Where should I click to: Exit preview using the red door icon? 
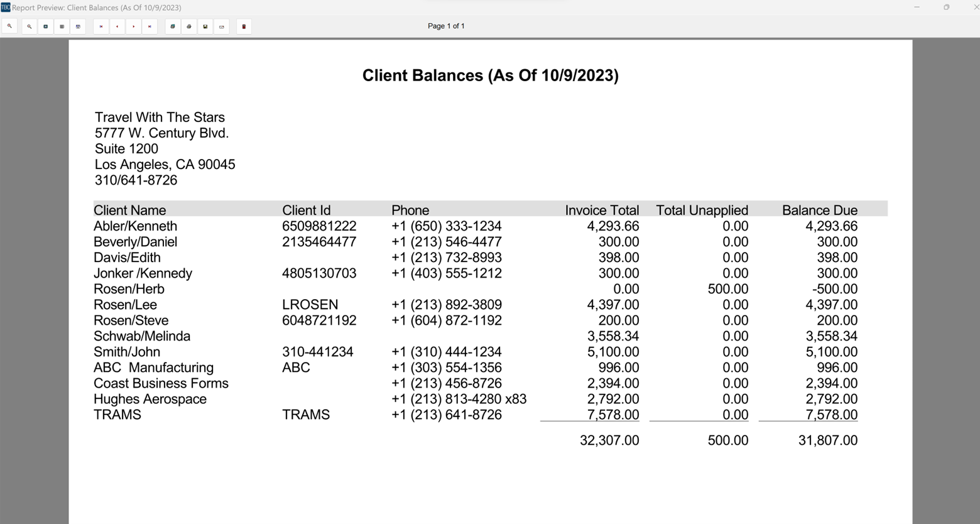point(244,26)
